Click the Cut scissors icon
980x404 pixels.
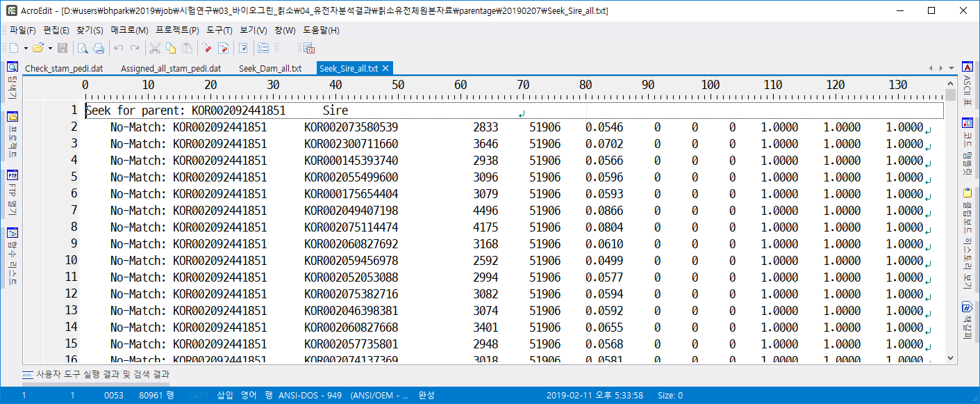coord(155,48)
